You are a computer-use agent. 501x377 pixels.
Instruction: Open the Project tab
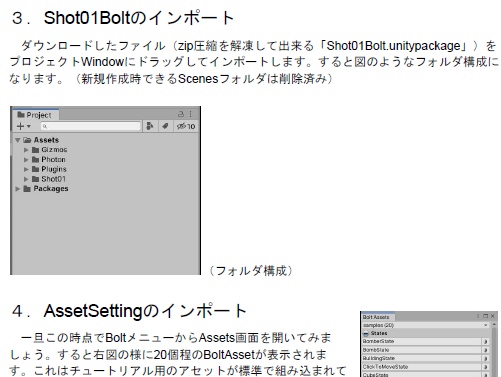(x=35, y=115)
